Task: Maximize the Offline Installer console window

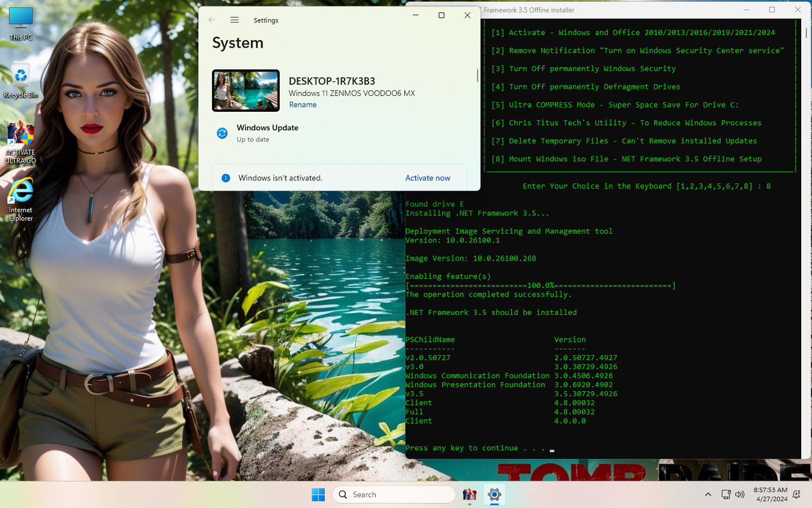Action: click(x=772, y=10)
